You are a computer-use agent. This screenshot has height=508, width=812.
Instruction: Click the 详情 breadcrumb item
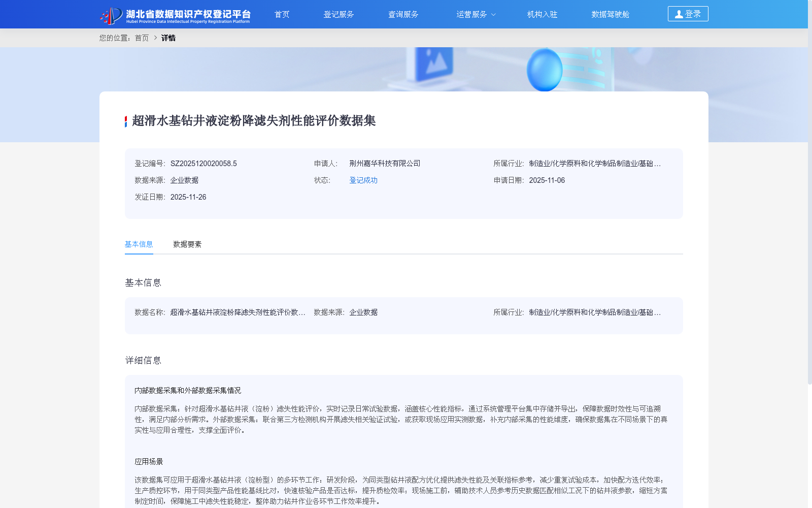tap(168, 38)
